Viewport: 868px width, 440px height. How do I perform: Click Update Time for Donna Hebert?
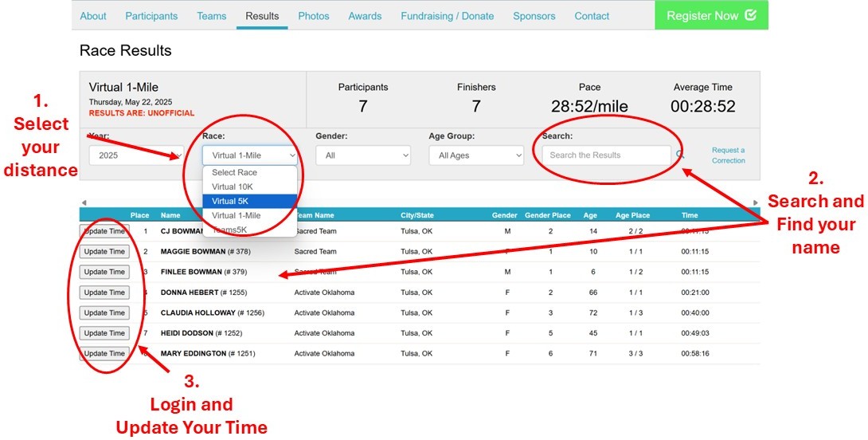105,293
